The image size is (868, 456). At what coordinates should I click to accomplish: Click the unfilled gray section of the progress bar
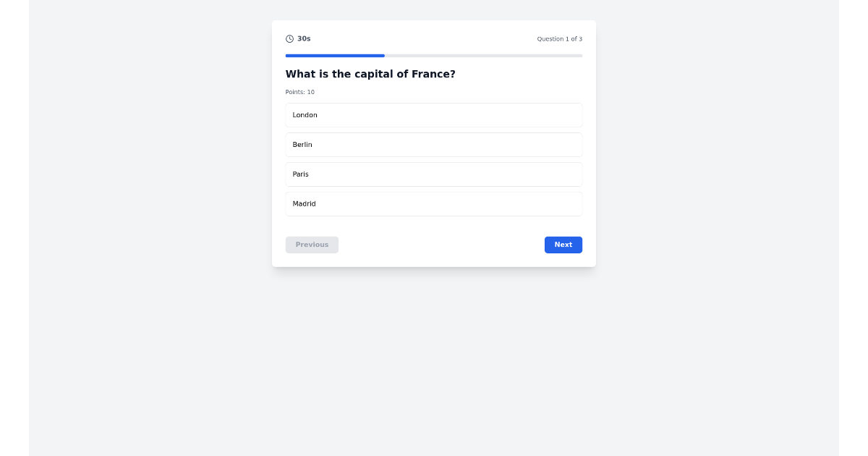[x=485, y=56]
